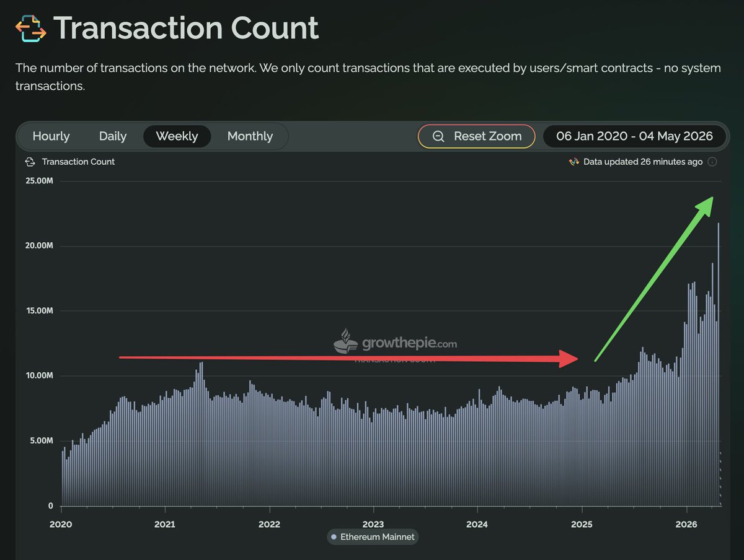Select the Weekly timeframe tab
This screenshot has height=560, width=744.
point(177,136)
